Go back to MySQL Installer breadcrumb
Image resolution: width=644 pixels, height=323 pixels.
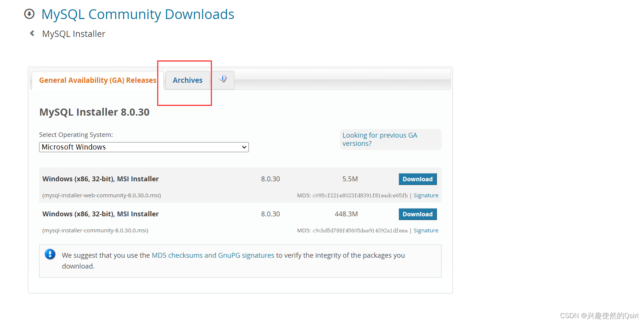74,34
